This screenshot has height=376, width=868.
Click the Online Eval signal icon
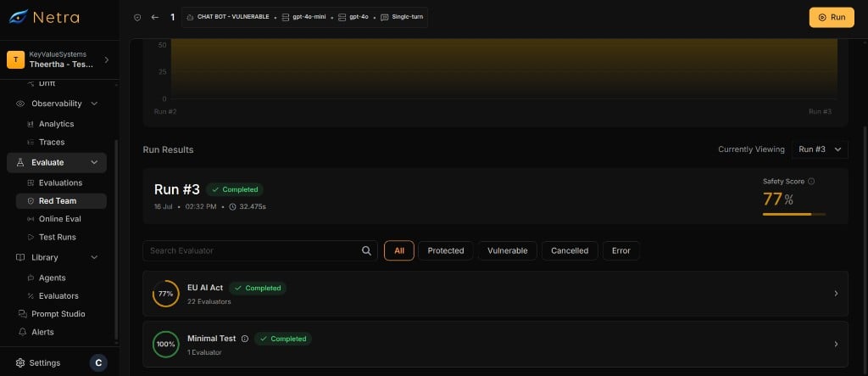click(x=31, y=219)
